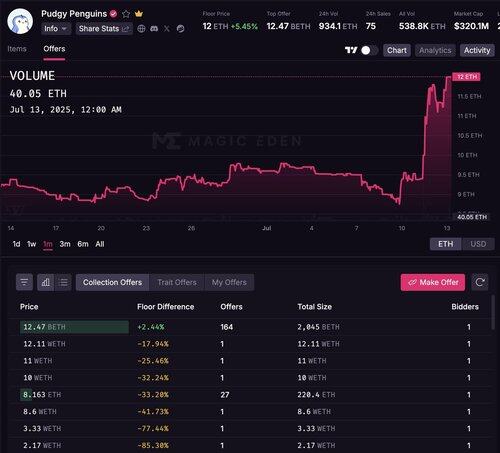Switch chart currency to USD
500x453 pixels.
(x=478, y=244)
